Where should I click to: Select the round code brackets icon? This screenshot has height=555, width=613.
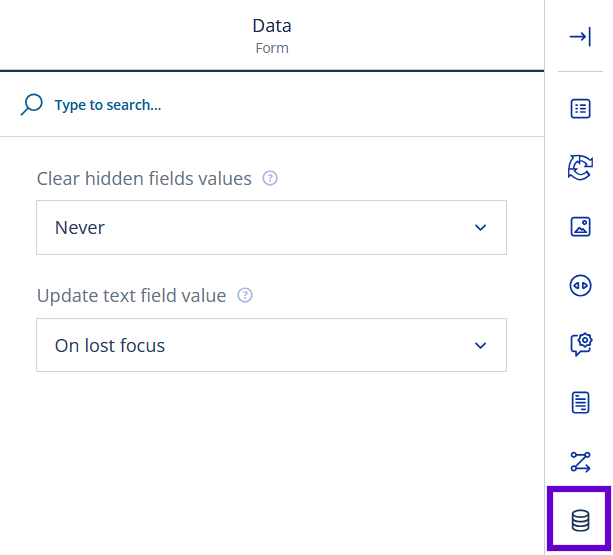pos(580,286)
